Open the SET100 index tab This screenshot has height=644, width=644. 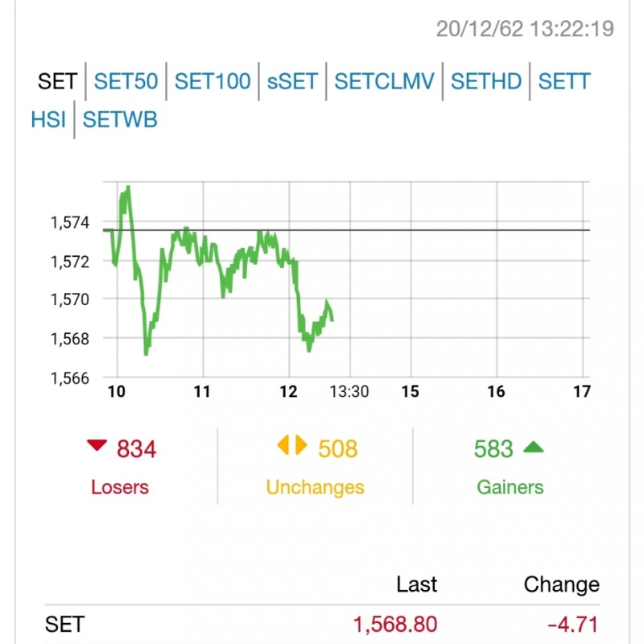(213, 81)
